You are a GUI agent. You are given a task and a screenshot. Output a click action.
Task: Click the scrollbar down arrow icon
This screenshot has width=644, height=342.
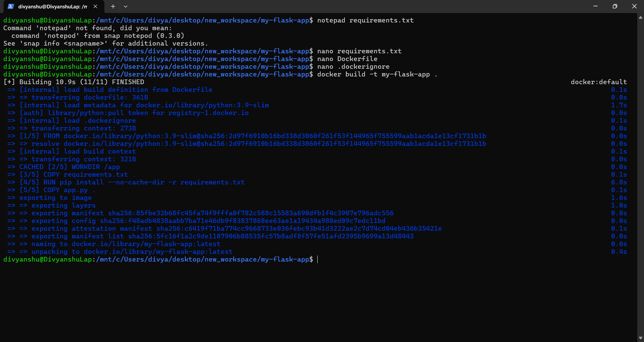640,338
